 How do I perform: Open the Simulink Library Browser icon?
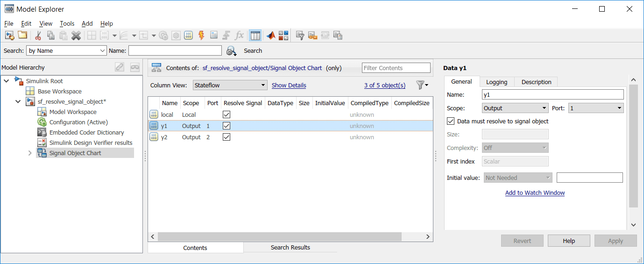point(283,36)
